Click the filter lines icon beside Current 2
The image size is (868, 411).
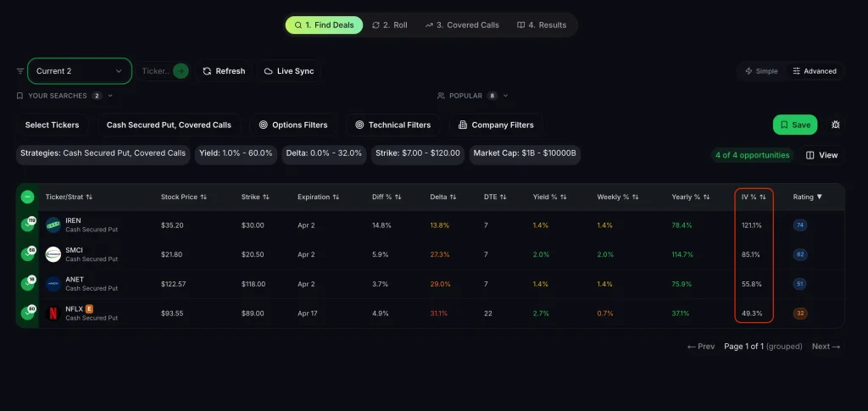point(20,71)
